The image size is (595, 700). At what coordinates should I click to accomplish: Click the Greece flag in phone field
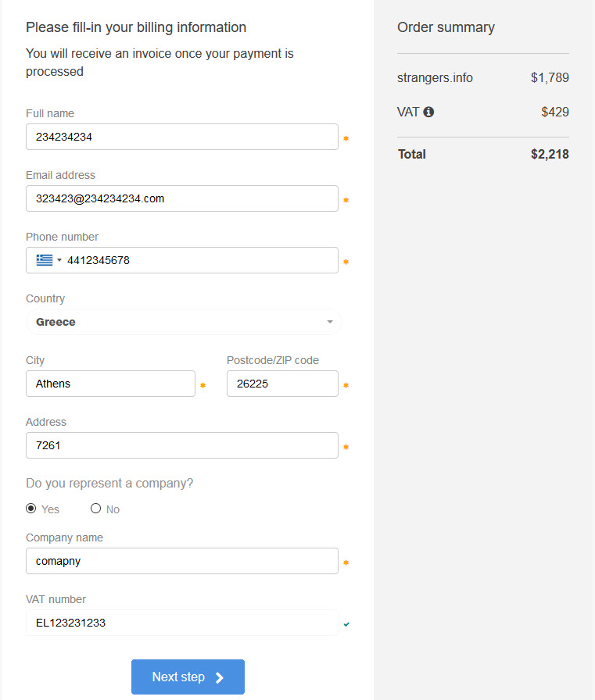coord(45,260)
